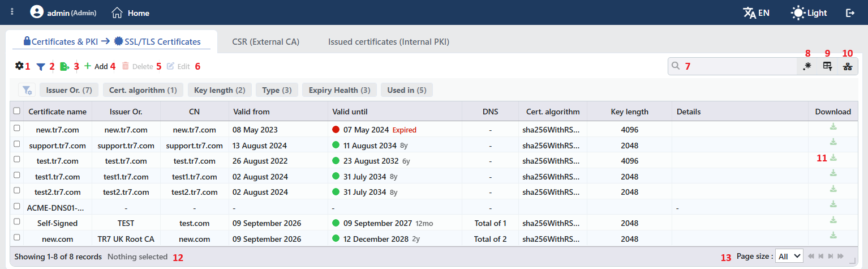Click the 'Total of 1' DNS cell

[x=490, y=223]
